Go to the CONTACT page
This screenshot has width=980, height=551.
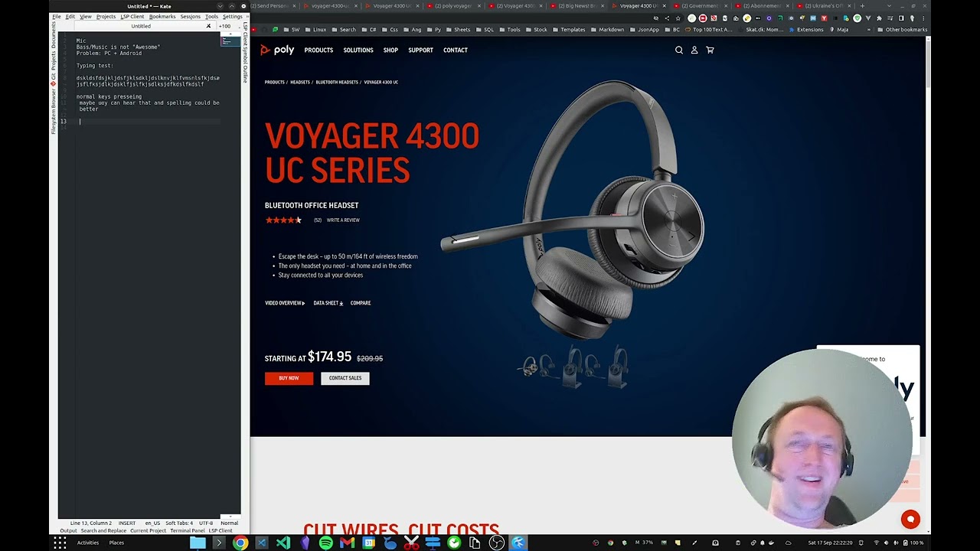click(x=455, y=50)
